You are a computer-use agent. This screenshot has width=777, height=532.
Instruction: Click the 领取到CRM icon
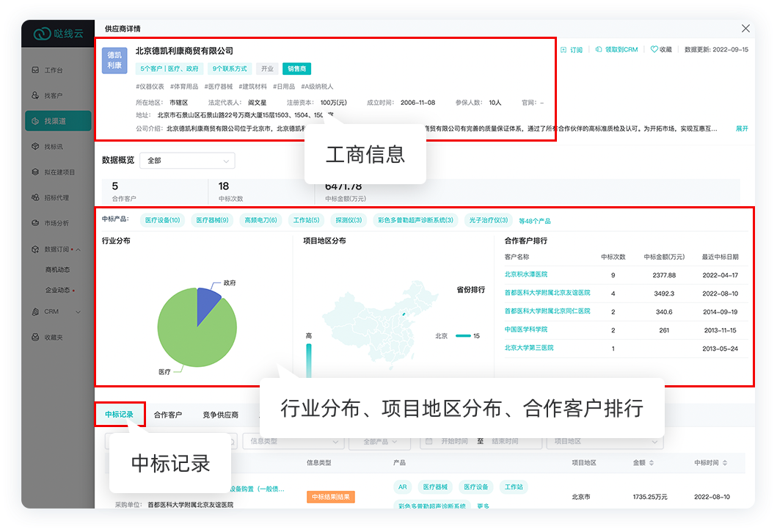(x=599, y=50)
